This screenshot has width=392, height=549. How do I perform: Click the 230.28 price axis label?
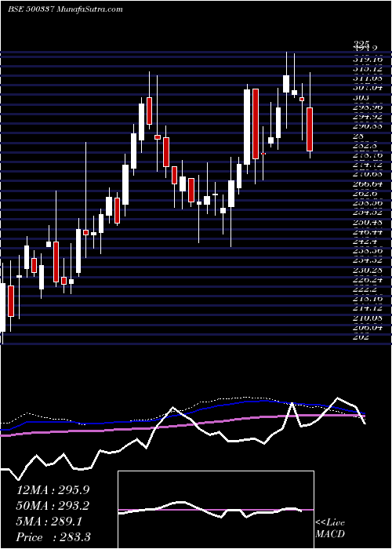pos(368,270)
